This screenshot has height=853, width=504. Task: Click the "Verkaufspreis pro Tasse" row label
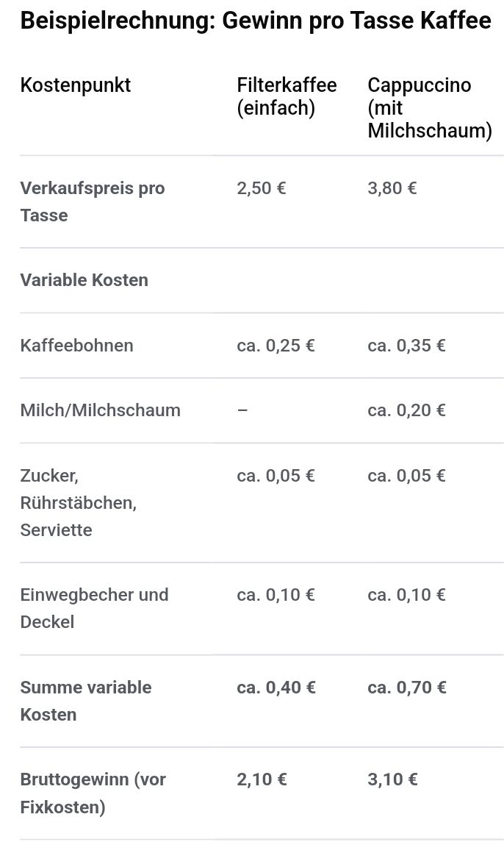pos(93,201)
